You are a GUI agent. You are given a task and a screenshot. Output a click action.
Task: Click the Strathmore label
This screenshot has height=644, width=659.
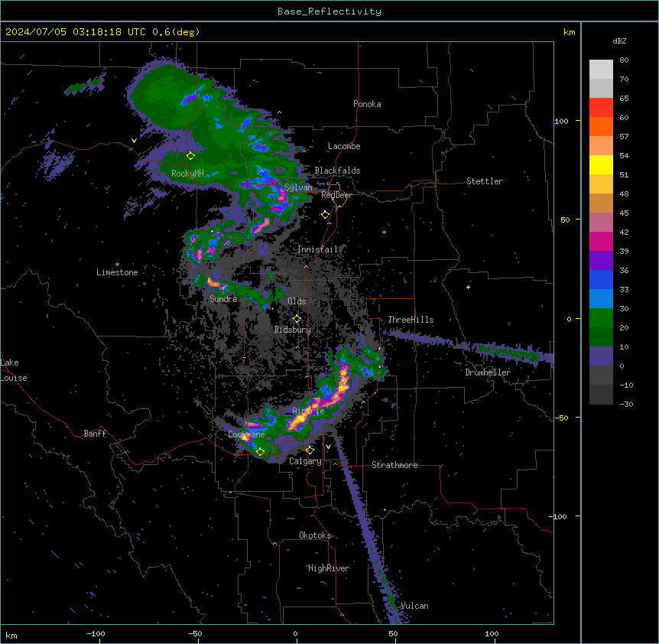pos(394,465)
